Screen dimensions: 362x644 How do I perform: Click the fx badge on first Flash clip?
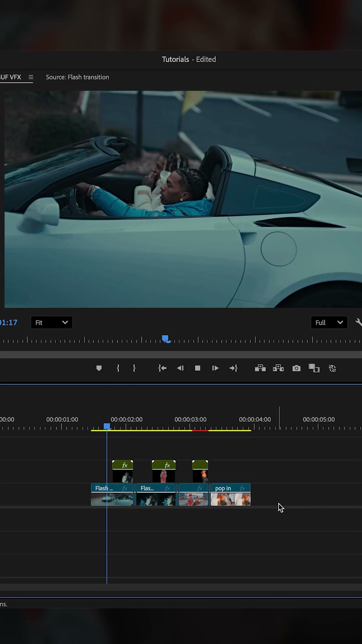[125, 488]
